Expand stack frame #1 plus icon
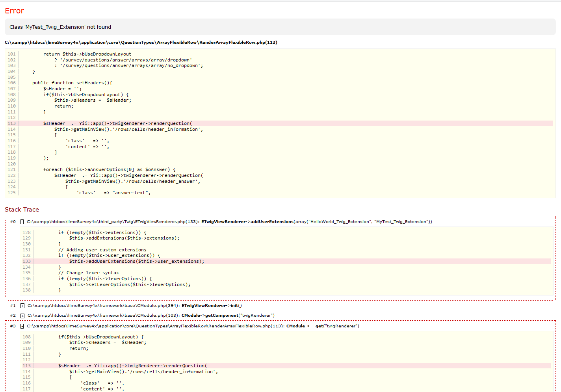The width and height of the screenshot is (561, 392). [22, 306]
